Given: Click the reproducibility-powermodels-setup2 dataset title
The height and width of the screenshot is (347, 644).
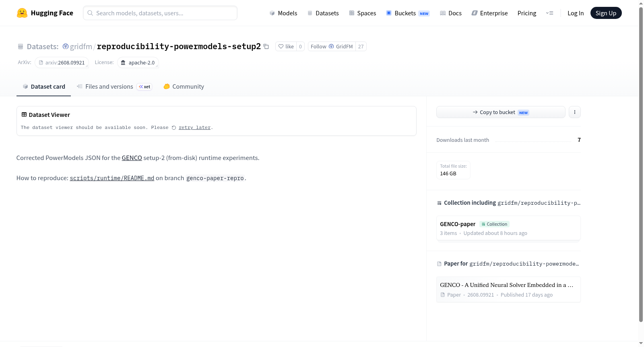Looking at the screenshot, I should pos(179,46).
